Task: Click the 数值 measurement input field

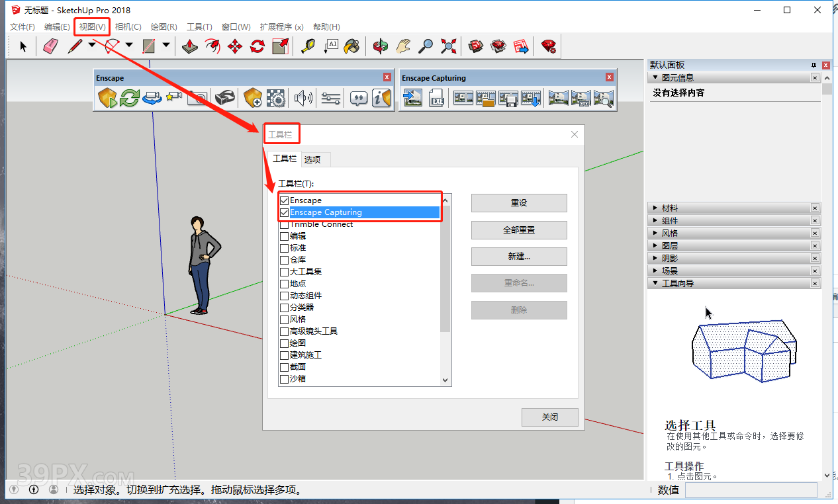Action: (751, 490)
